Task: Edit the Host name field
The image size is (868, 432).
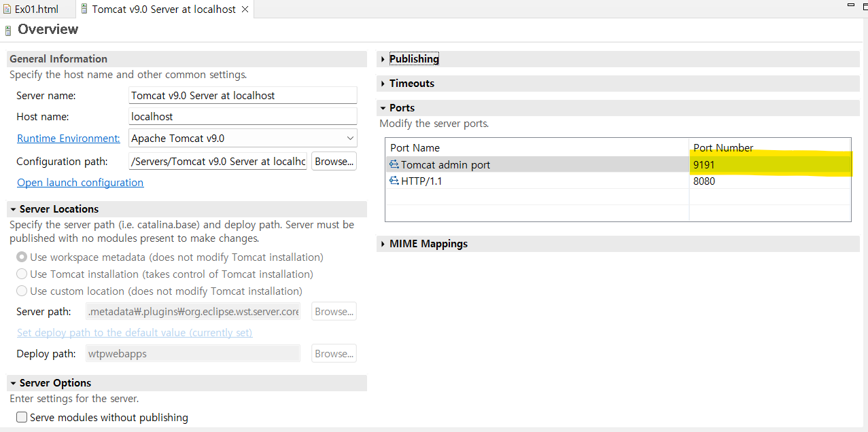Action: 243,117
